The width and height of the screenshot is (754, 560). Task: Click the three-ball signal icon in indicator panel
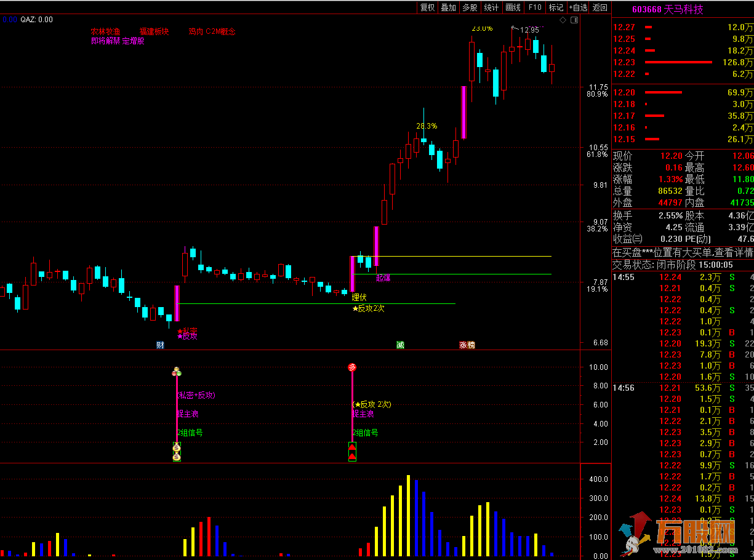coord(177,372)
